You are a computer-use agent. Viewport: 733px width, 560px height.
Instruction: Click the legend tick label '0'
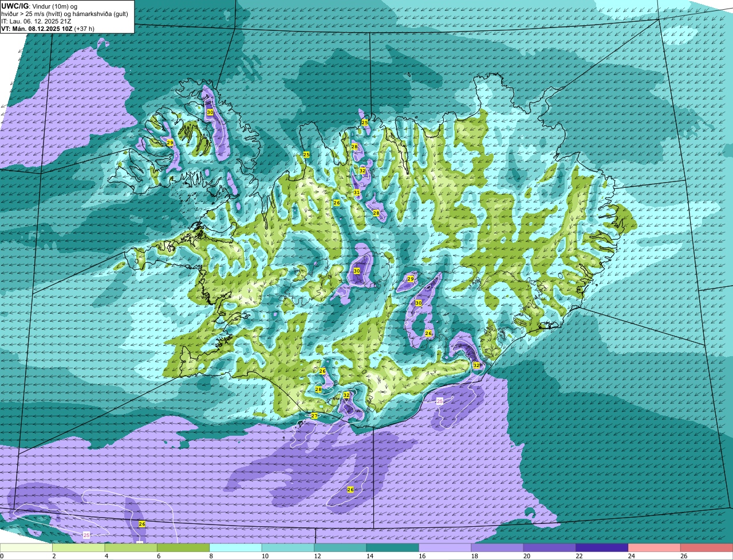coord(2,556)
